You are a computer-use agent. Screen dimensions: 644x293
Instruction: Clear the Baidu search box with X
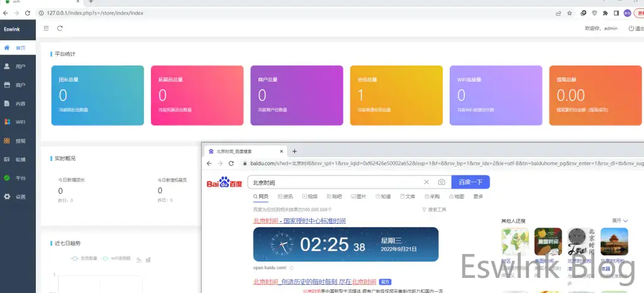coord(426,182)
